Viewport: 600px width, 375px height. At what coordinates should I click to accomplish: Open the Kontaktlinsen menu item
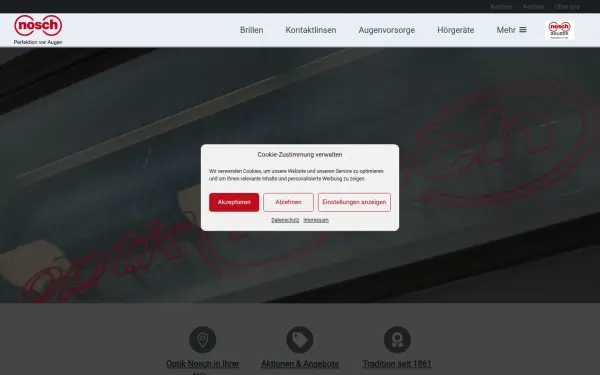click(x=311, y=30)
